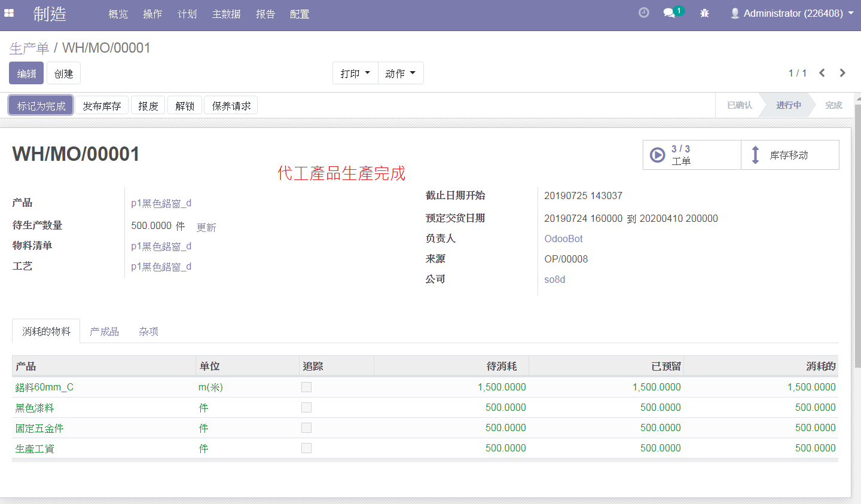The height and width of the screenshot is (504, 861).
Task: Open the 计划 menu
Action: [187, 14]
